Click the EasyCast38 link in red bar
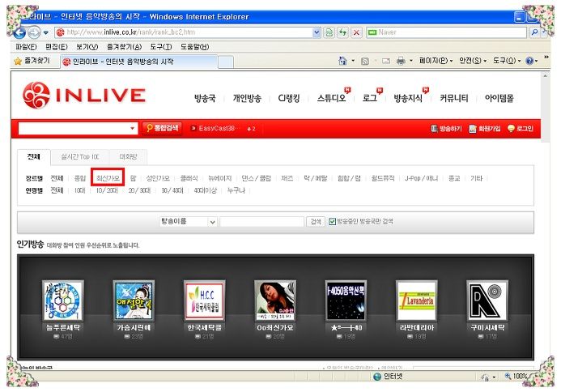 click(x=216, y=129)
